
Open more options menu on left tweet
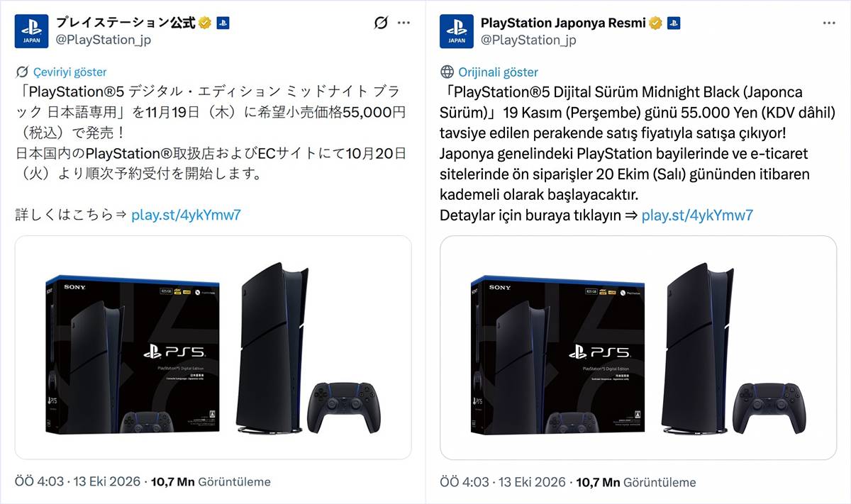[404, 23]
